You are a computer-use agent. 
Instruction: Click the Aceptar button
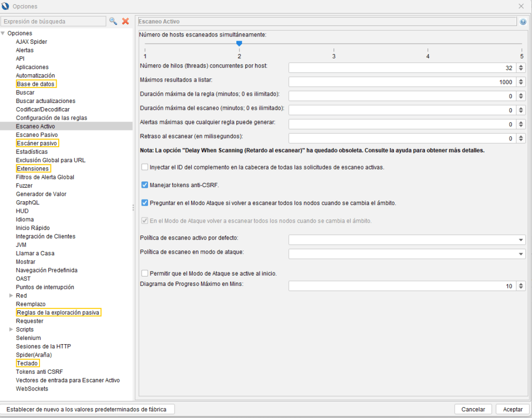coord(512,409)
